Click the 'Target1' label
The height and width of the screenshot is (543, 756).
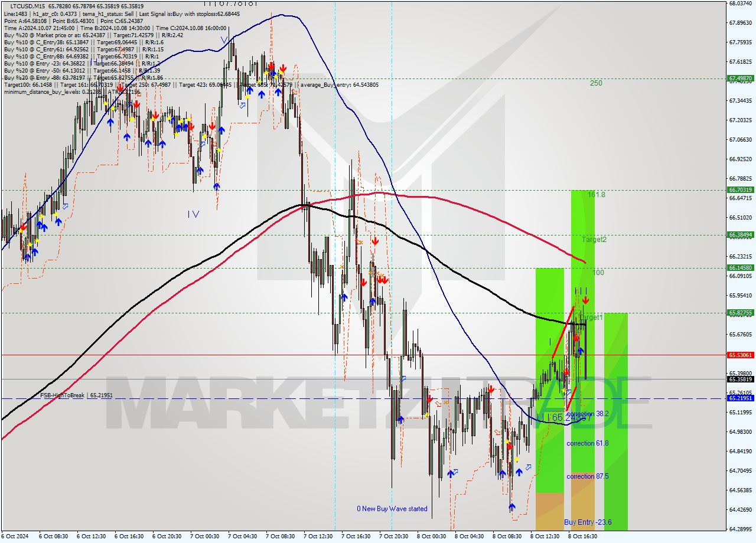pos(592,318)
